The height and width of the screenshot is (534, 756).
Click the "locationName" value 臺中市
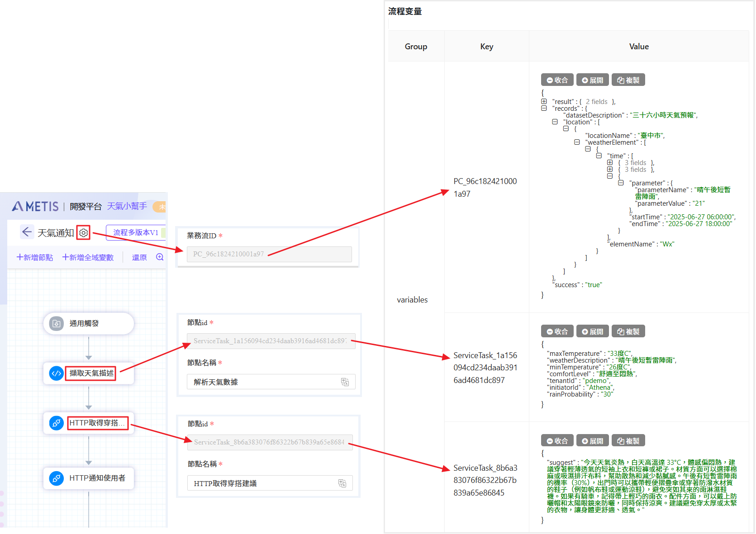coord(651,135)
